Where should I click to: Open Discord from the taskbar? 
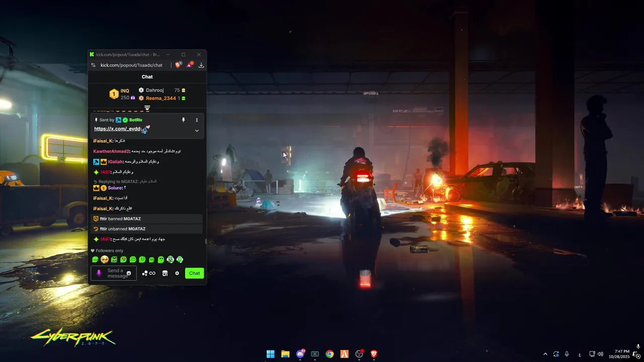pyautogui.click(x=300, y=354)
